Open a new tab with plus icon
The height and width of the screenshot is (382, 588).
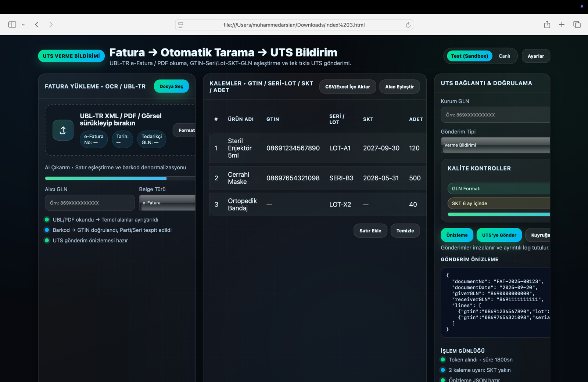click(562, 25)
